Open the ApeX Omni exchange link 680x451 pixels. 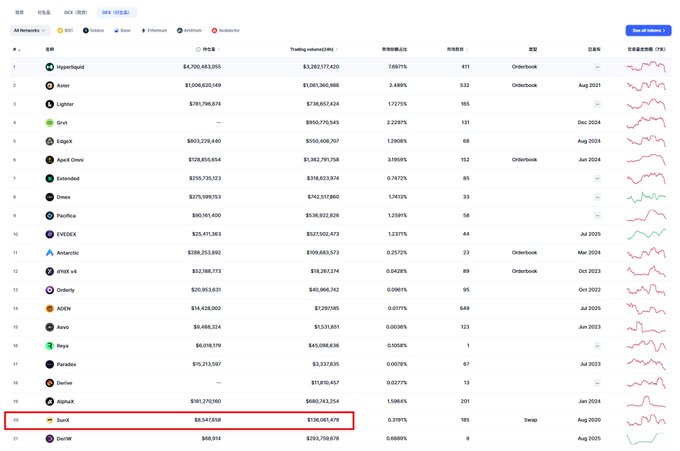tap(70, 160)
